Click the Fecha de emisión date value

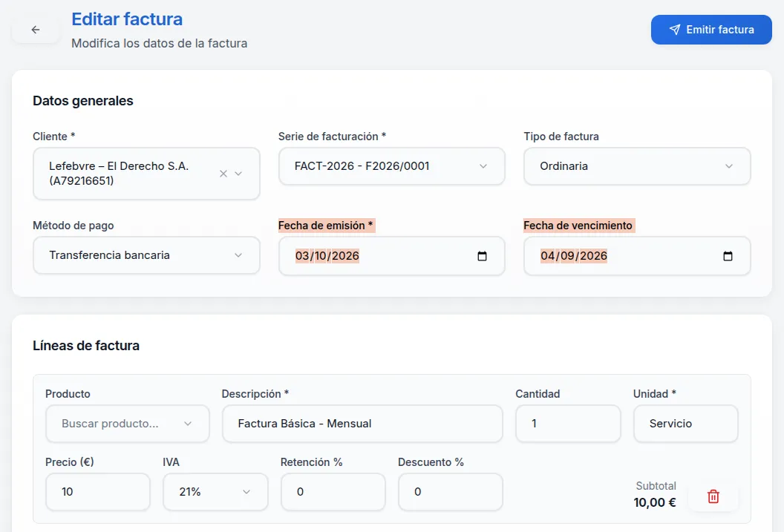click(327, 256)
